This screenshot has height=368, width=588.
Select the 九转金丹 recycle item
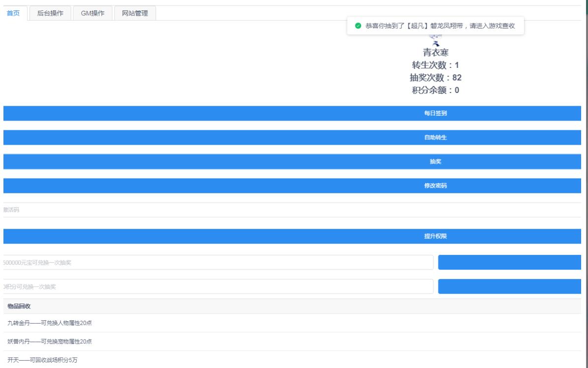pyautogui.click(x=49, y=323)
